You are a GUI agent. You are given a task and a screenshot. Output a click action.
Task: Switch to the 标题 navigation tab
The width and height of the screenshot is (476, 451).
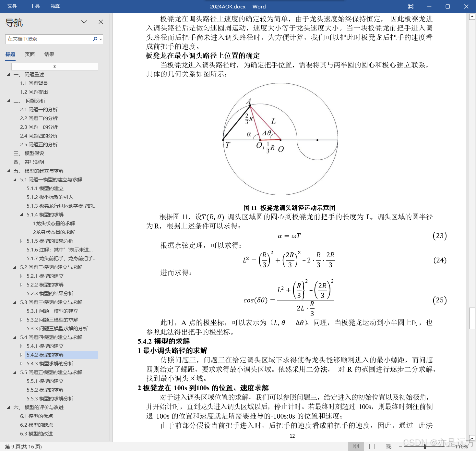(x=10, y=54)
